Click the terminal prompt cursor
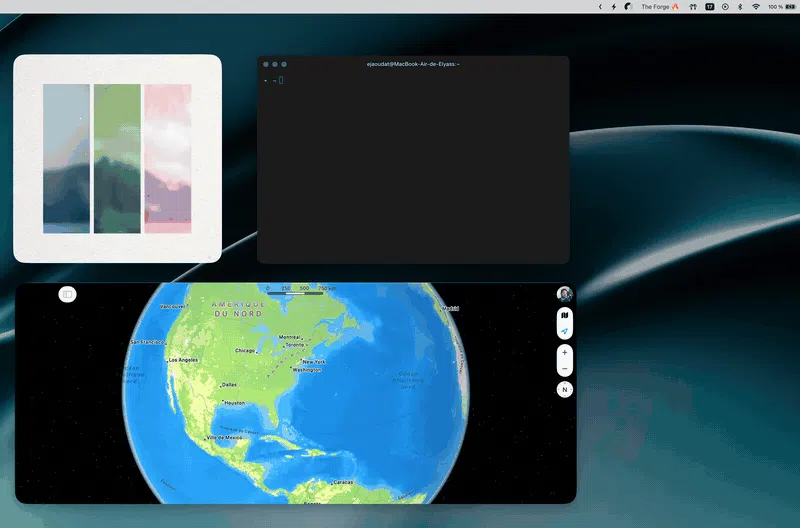This screenshot has height=528, width=800. (x=281, y=80)
